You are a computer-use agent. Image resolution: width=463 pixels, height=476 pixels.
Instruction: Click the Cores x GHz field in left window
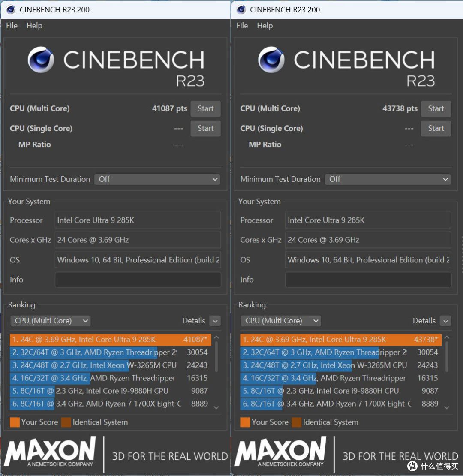click(x=138, y=240)
